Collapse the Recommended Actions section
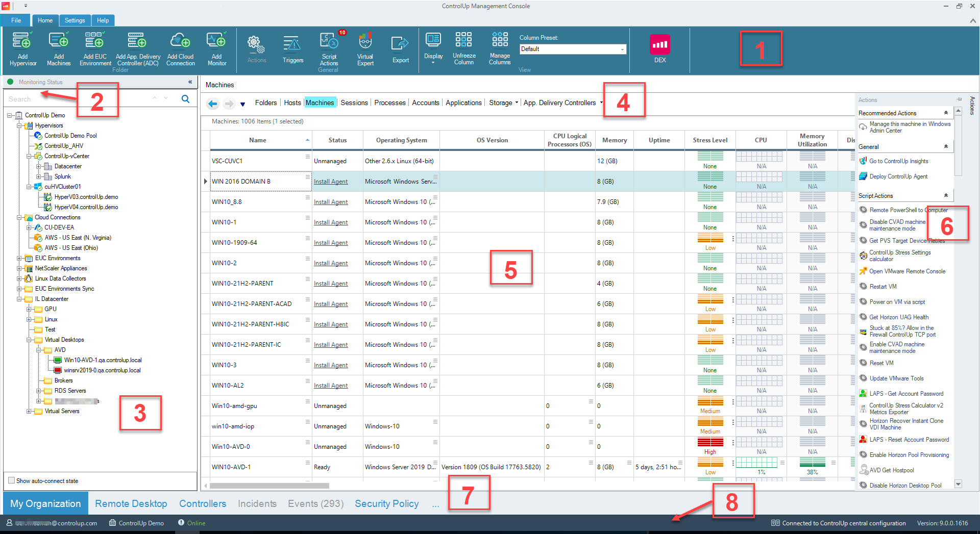The image size is (980, 534). pos(946,113)
